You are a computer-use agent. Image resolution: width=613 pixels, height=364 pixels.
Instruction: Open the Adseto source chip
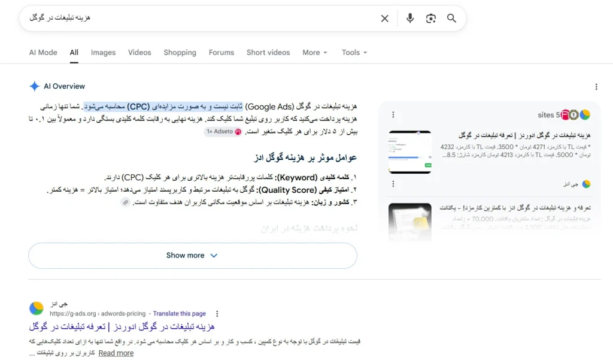coord(223,132)
